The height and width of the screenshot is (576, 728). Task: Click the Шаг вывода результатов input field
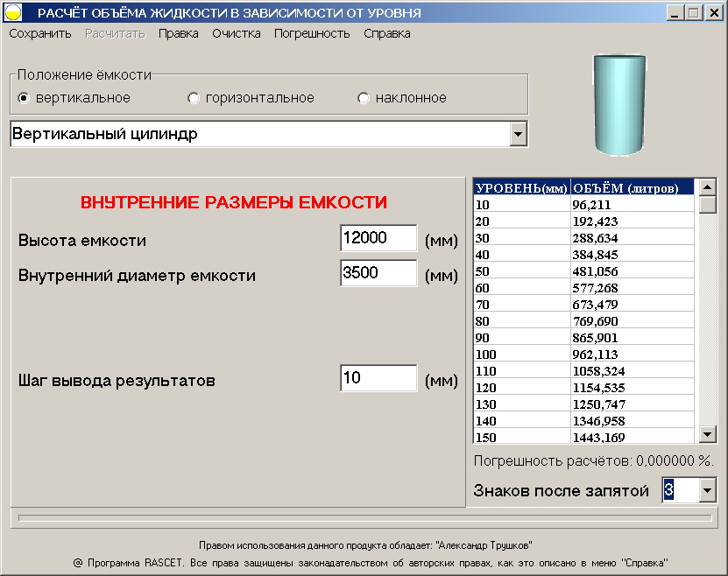[x=378, y=377]
